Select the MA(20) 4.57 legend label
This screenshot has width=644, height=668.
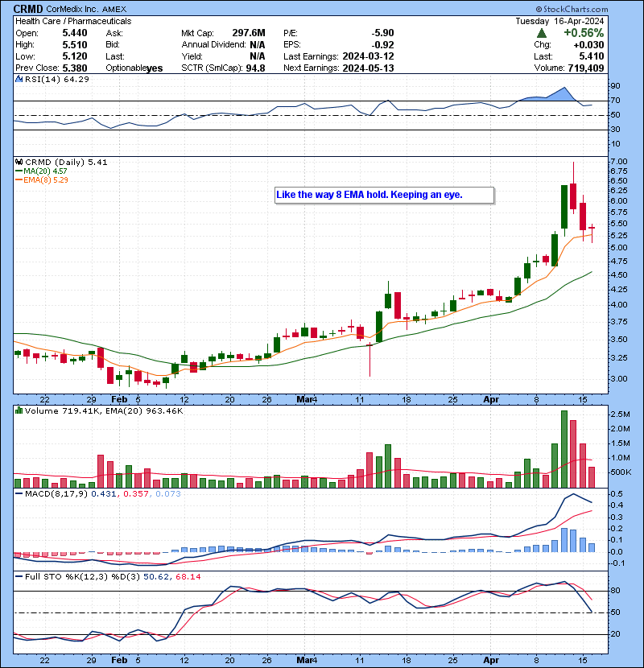(x=45, y=171)
